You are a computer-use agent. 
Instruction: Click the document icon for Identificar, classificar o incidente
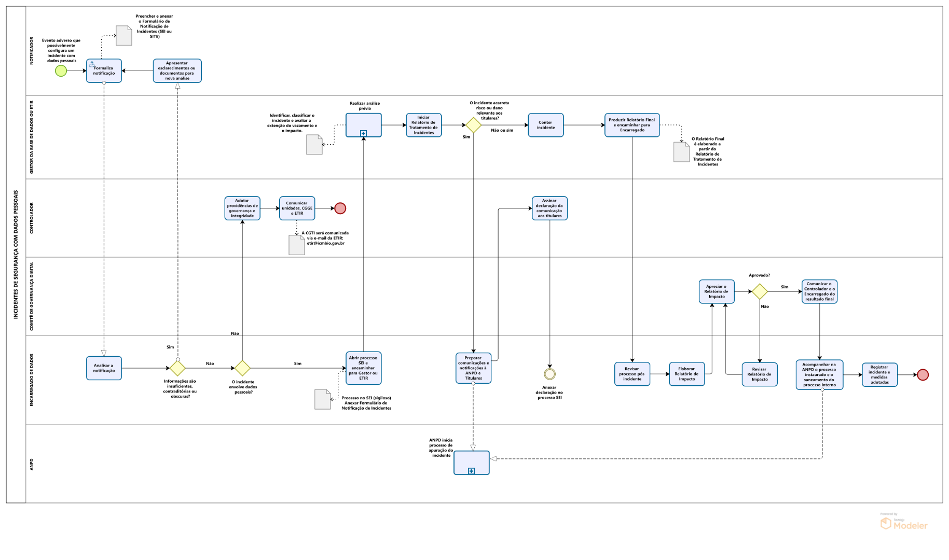pos(314,145)
